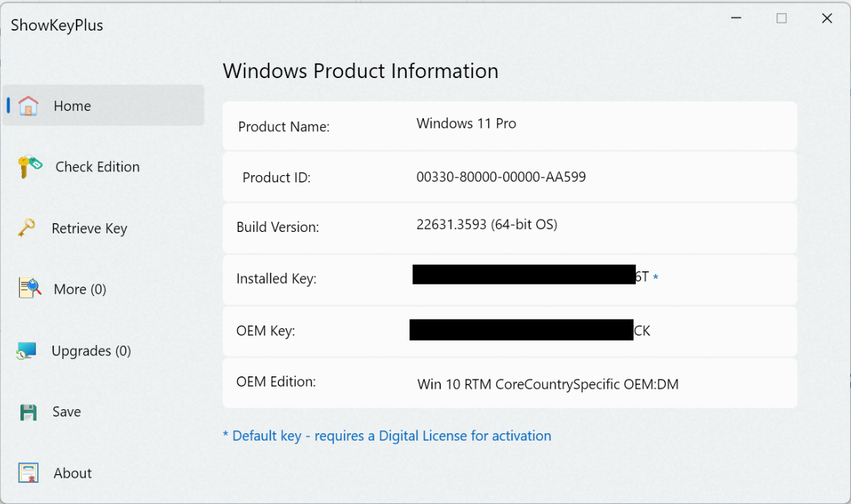Maximize the ShowKeyPlus window

click(782, 18)
